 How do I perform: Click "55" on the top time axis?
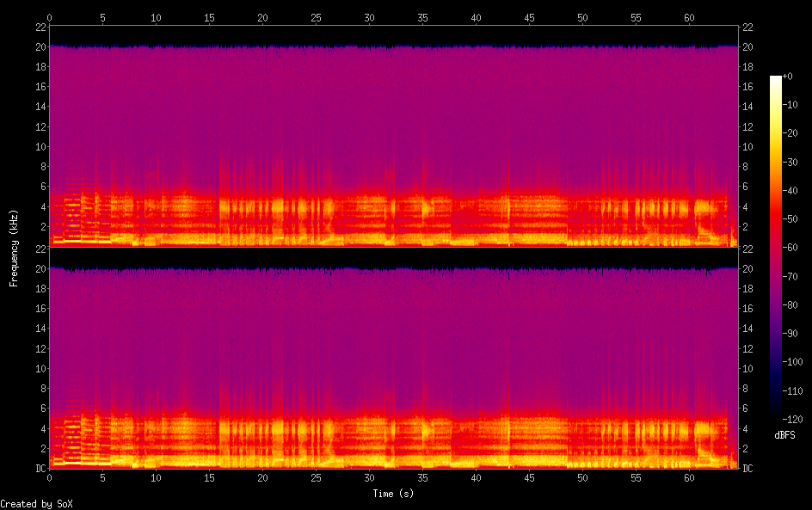pos(636,17)
